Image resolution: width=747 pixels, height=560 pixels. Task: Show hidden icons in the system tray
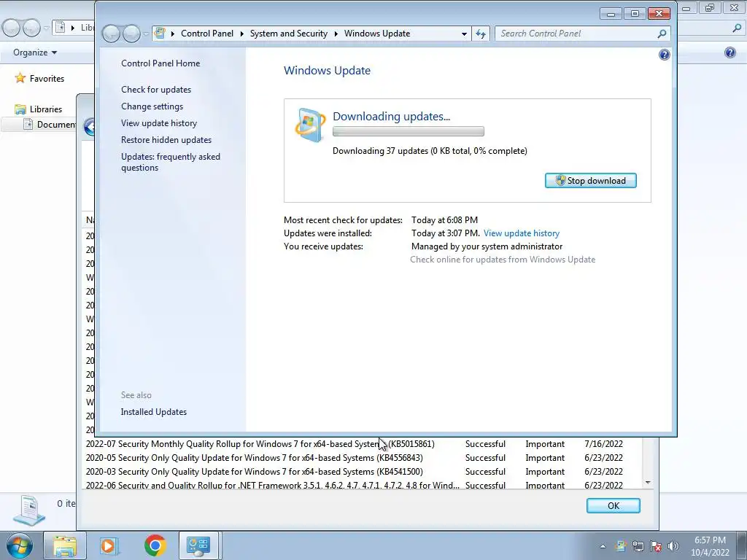[x=603, y=546]
